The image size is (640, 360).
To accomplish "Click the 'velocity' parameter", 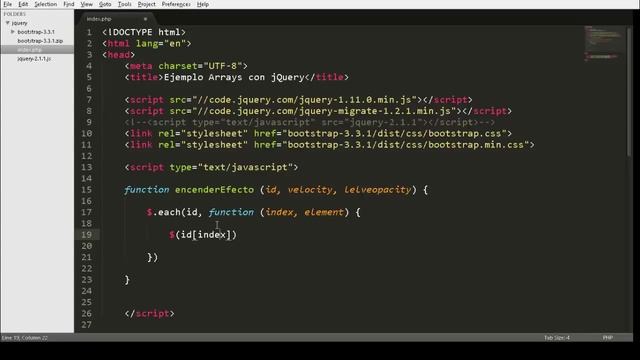I will 310,190.
